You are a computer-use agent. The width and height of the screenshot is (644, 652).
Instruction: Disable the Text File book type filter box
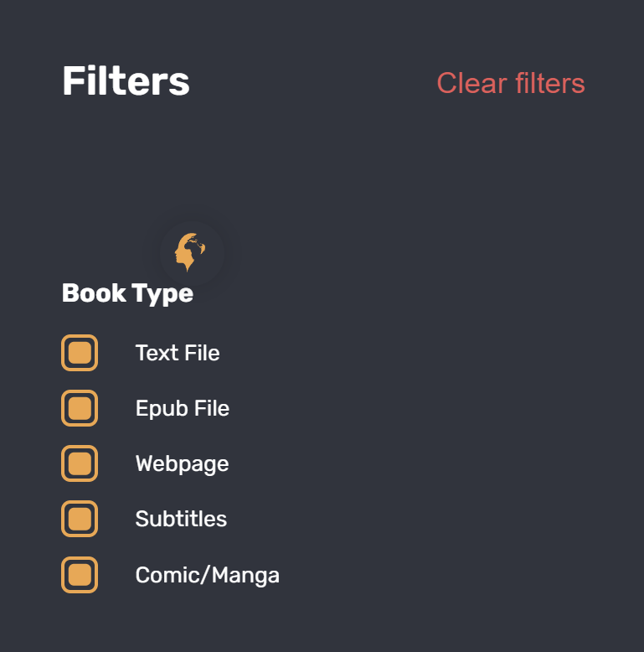[x=80, y=353]
